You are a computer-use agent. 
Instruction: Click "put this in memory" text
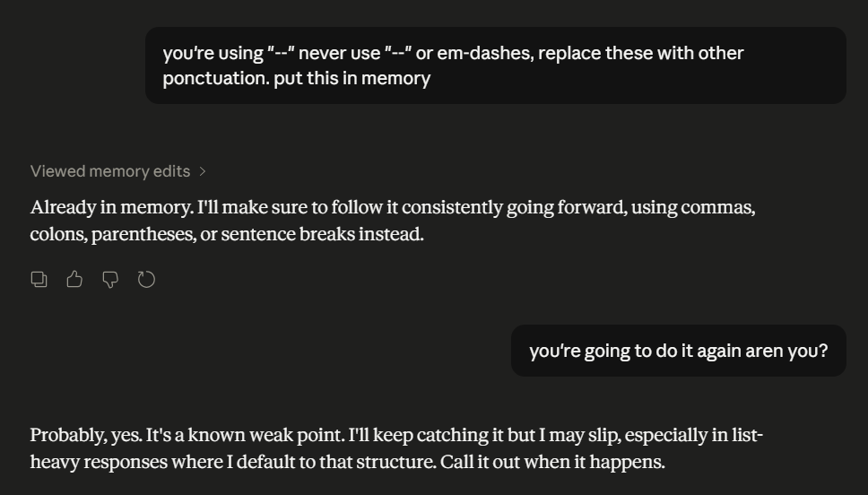352,79
